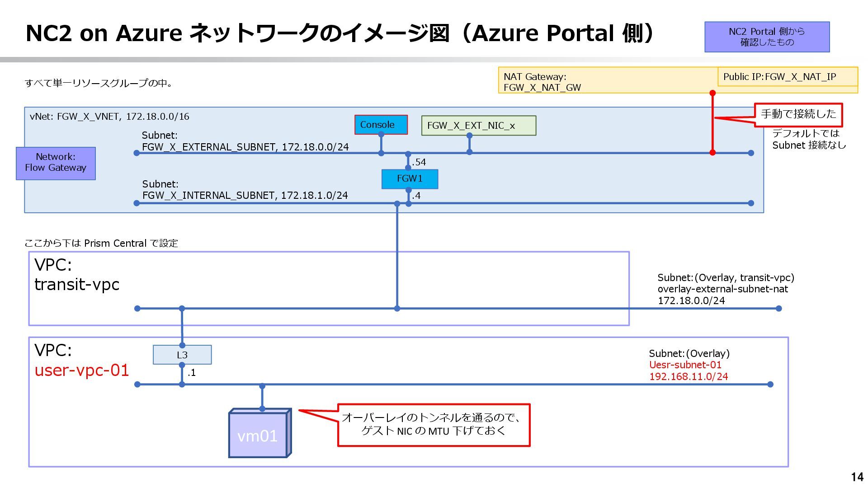Select the .4 address label

[416, 196]
